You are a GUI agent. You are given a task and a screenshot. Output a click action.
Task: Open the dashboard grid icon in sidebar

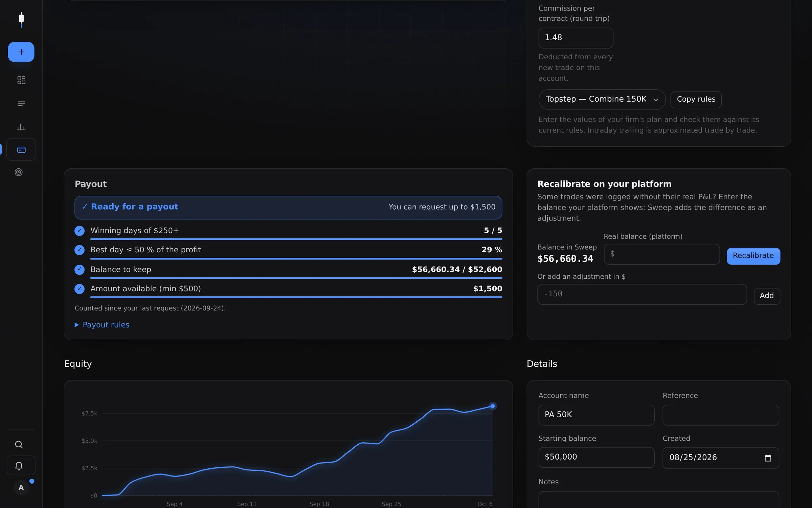(x=21, y=80)
